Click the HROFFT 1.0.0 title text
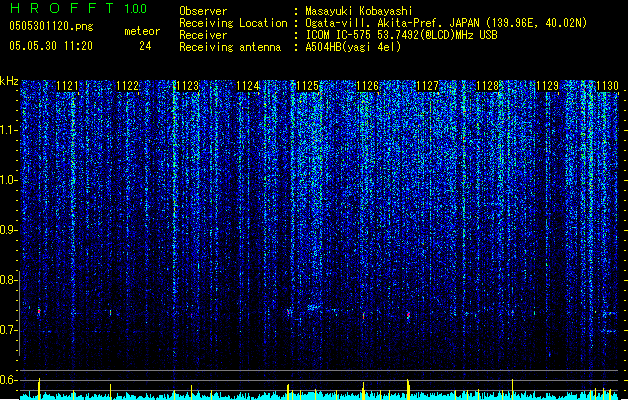 point(78,8)
